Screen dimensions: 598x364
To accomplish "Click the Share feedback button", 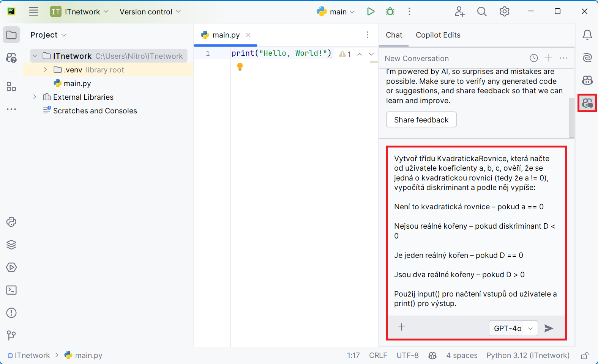I will [x=421, y=120].
